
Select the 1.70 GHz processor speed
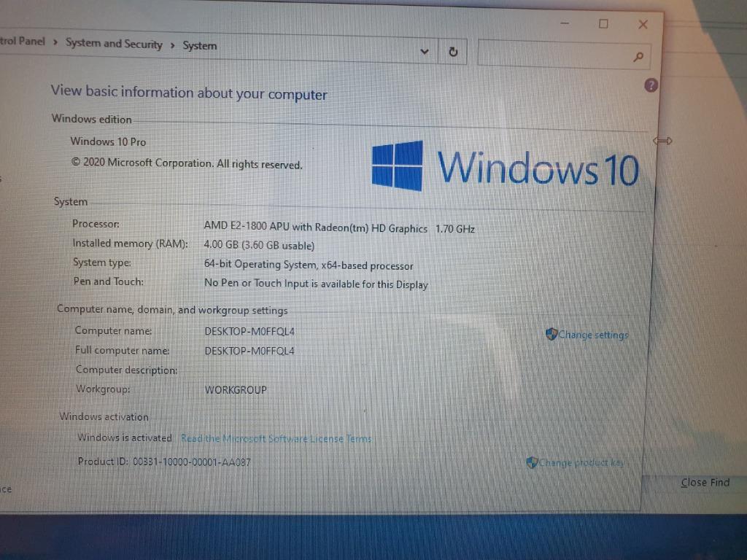pyautogui.click(x=455, y=229)
